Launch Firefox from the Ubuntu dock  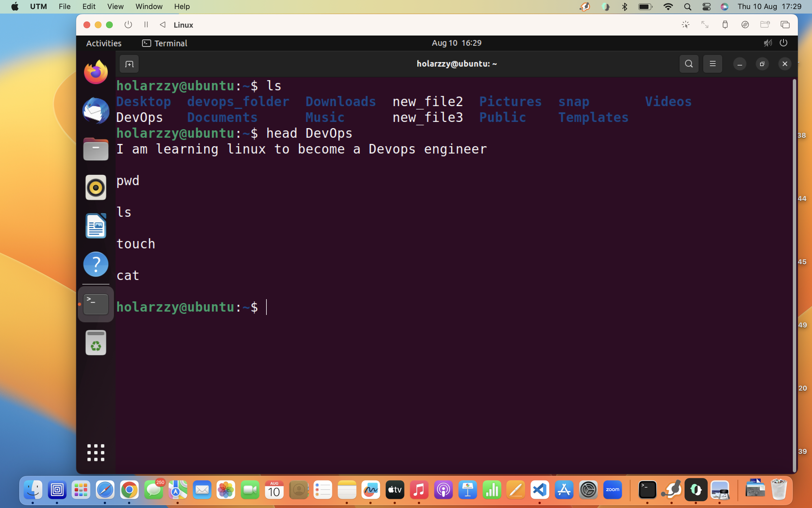click(x=96, y=72)
